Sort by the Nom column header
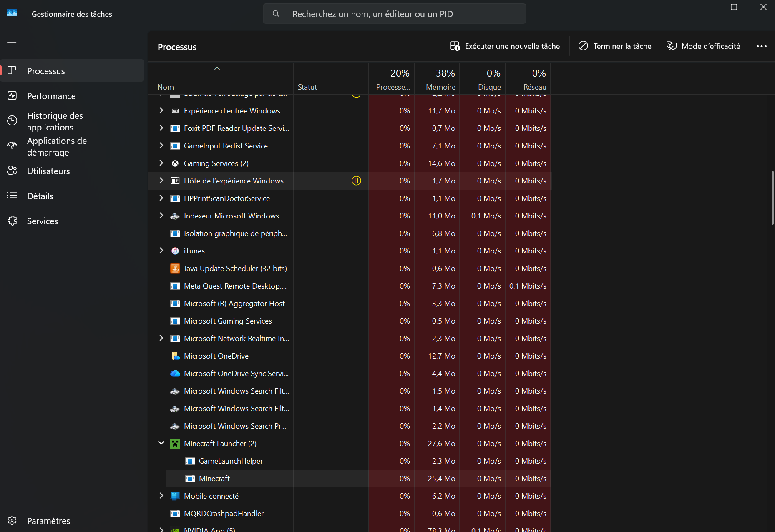This screenshot has height=532, width=775. pyautogui.click(x=220, y=78)
